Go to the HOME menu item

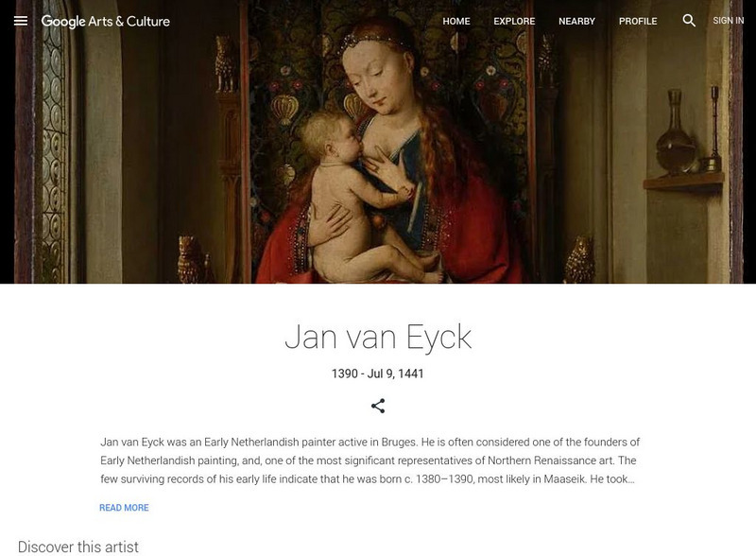tap(456, 21)
